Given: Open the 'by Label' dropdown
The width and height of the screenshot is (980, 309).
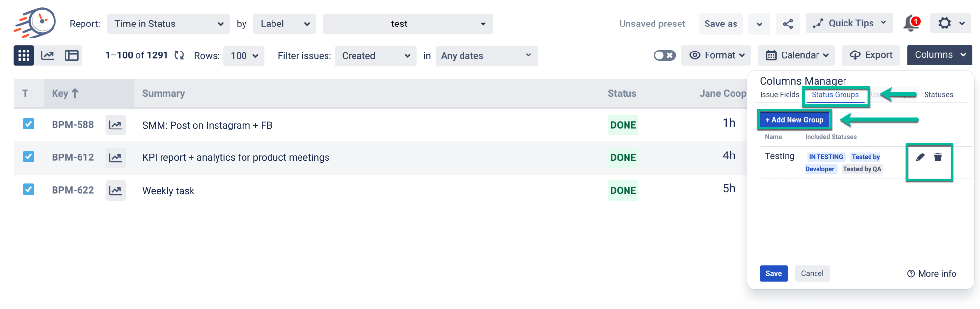Looking at the screenshot, I should [x=285, y=24].
